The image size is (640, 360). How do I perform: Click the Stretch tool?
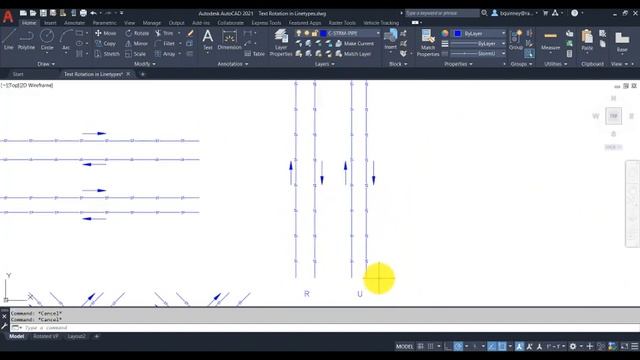[x=107, y=53]
